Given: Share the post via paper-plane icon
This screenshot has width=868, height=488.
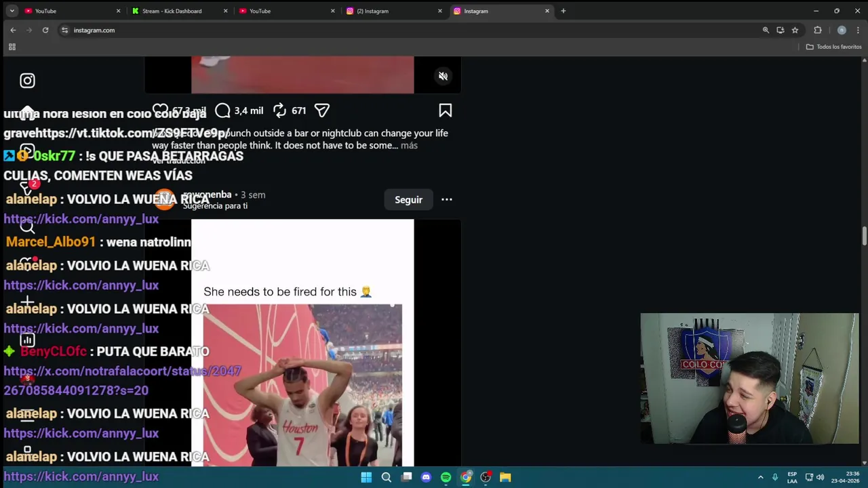Looking at the screenshot, I should pyautogui.click(x=322, y=110).
